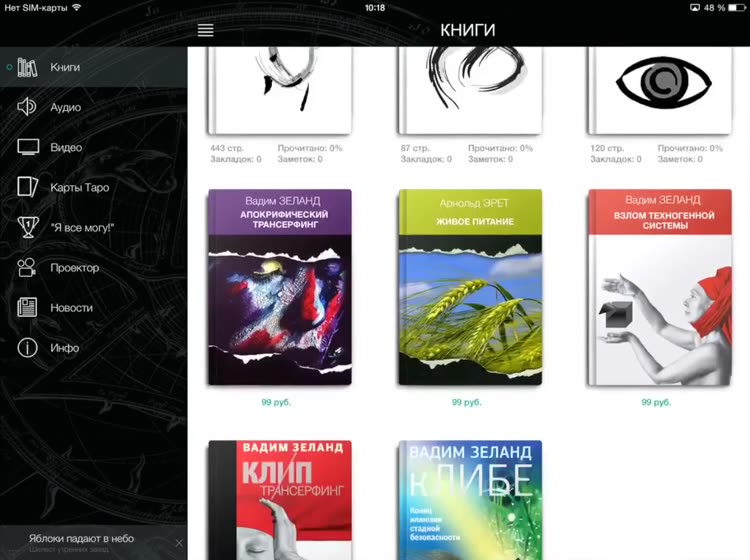Select the Новости menu label
750x560 pixels.
pos(71,308)
